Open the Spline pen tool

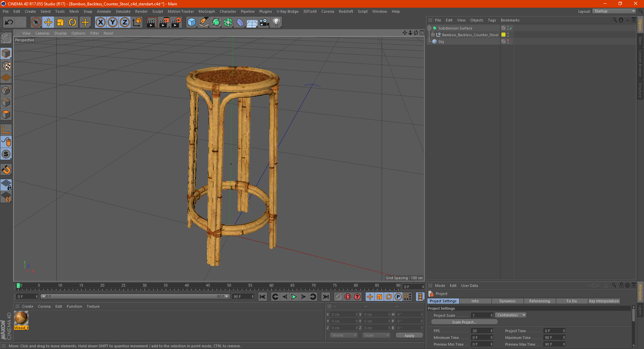204,22
